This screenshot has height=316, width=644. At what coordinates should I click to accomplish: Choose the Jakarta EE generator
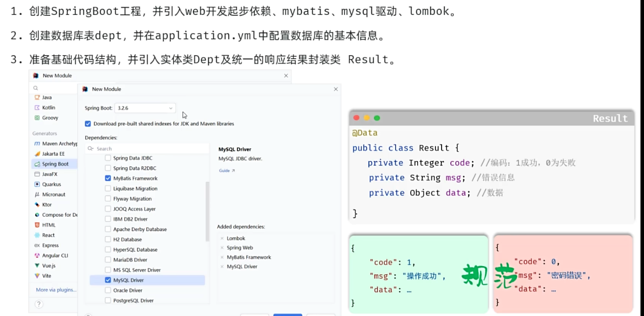click(49, 154)
